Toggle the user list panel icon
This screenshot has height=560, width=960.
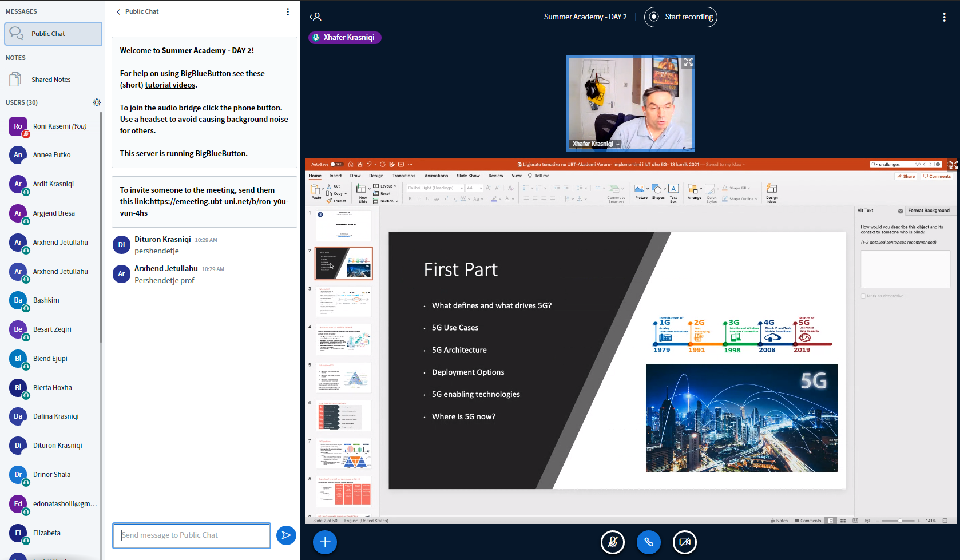click(x=316, y=17)
